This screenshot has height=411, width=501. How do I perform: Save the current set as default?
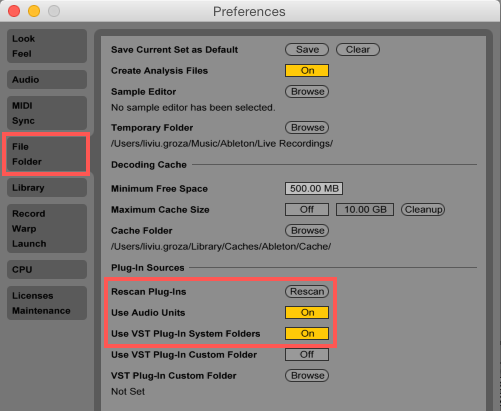click(307, 49)
